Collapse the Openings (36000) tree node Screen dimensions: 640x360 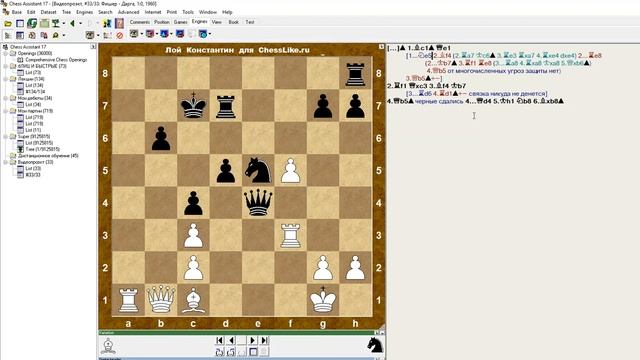[x=6, y=53]
